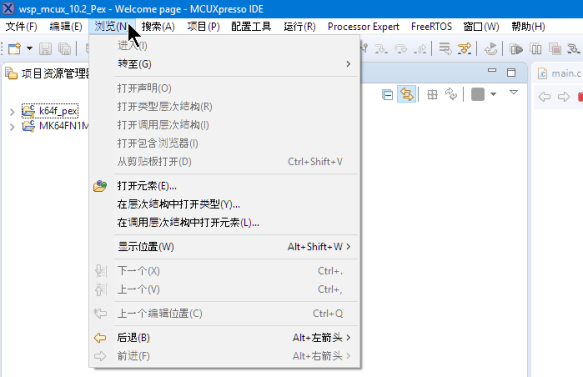Viewport: 583px width, 377px height.
Task: Click the forward arrow in editor toolbar
Action: tap(564, 97)
